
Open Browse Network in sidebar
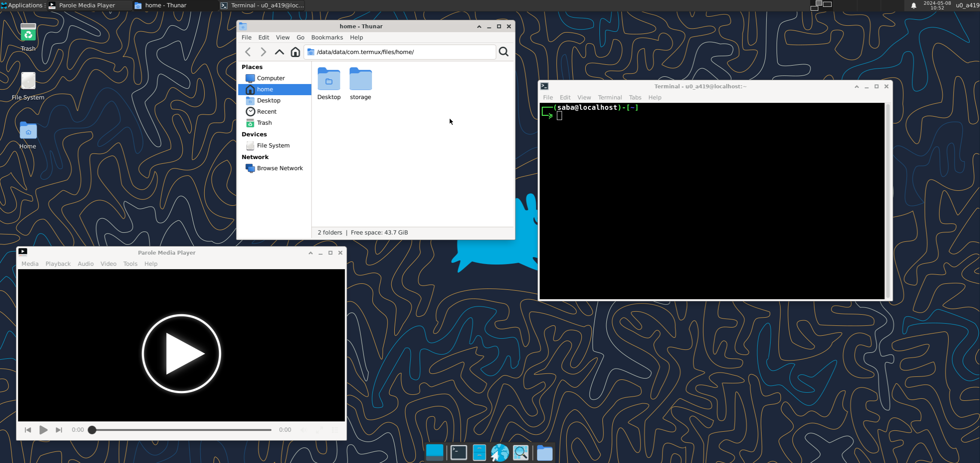click(279, 168)
